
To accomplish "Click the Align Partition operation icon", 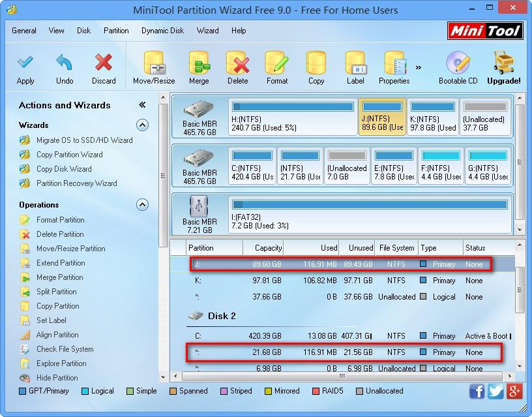I will click(25, 335).
